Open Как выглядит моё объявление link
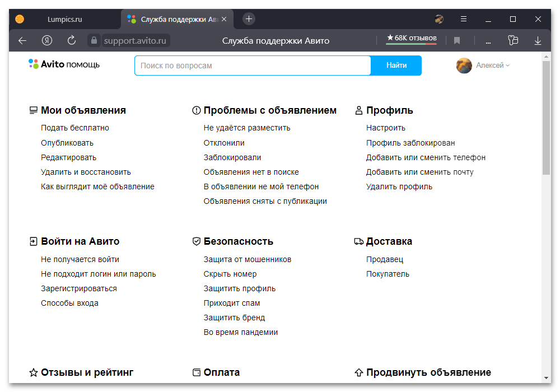 coord(97,186)
